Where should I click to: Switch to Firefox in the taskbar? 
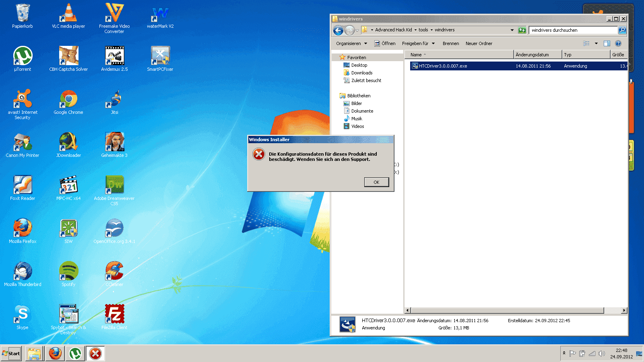coord(55,354)
